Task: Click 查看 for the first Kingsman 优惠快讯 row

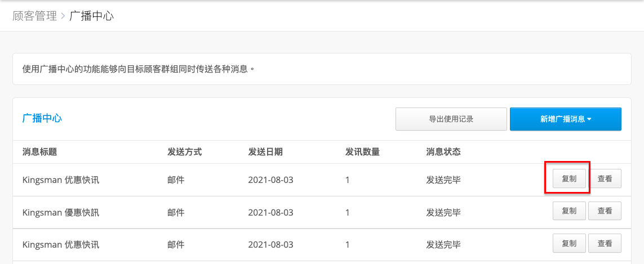Action: pos(605,178)
